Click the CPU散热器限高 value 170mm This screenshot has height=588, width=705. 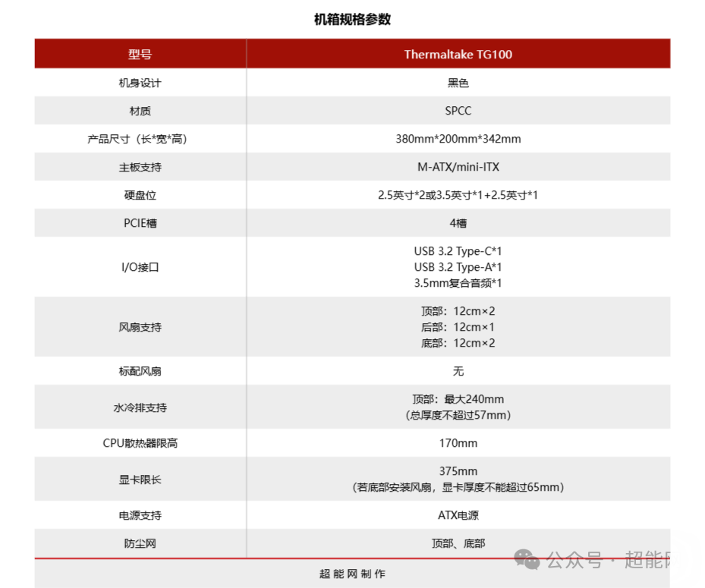(x=457, y=442)
